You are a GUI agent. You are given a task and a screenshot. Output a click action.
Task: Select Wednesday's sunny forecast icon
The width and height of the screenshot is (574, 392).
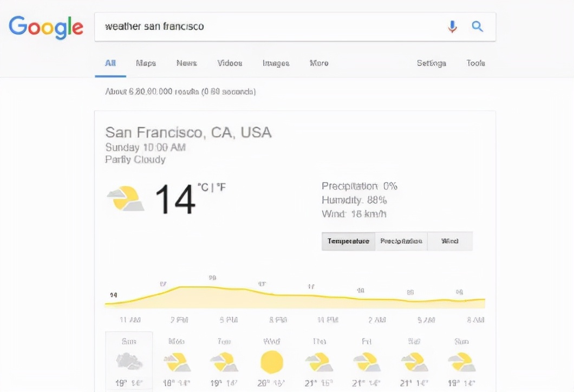click(x=272, y=362)
